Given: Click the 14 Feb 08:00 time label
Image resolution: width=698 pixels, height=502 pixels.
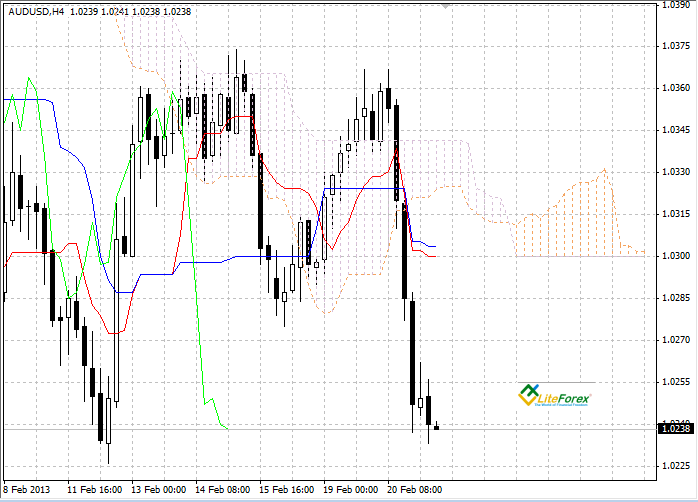Looking at the screenshot, I should click(223, 490).
